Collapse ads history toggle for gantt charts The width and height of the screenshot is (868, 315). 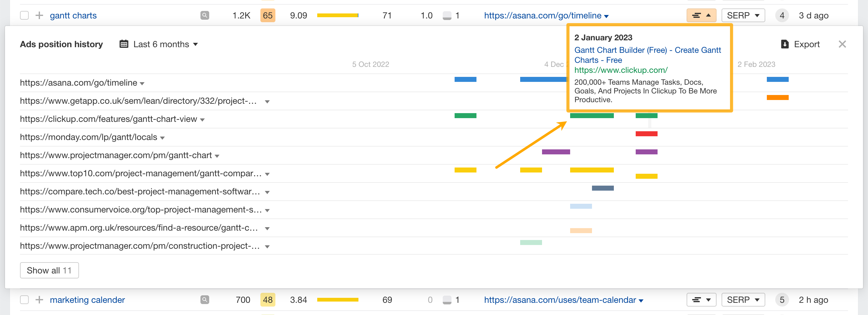coord(702,16)
